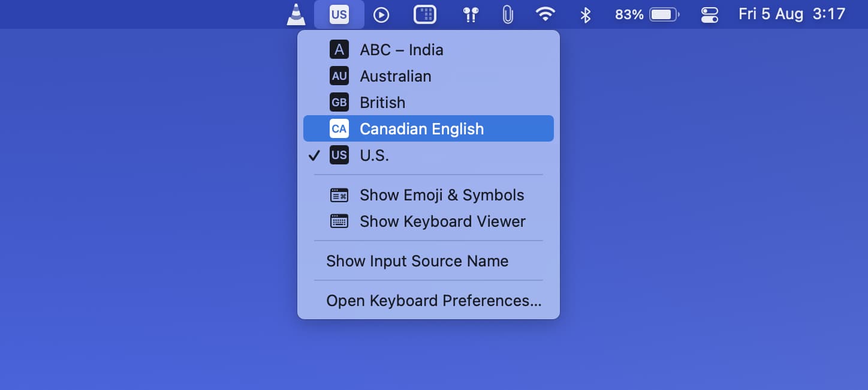
Task: Select the checked U.S. input source
Action: click(x=429, y=155)
